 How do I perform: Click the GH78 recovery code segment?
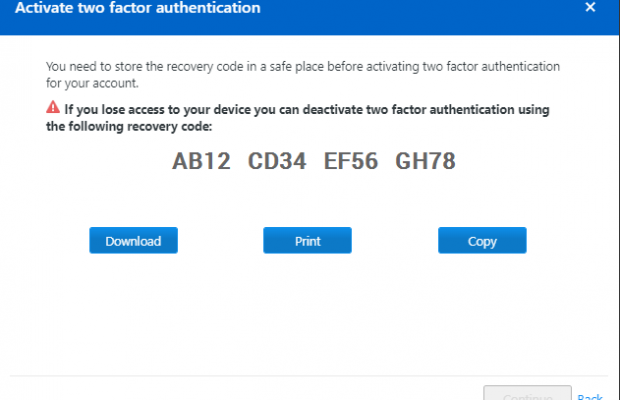(426, 161)
